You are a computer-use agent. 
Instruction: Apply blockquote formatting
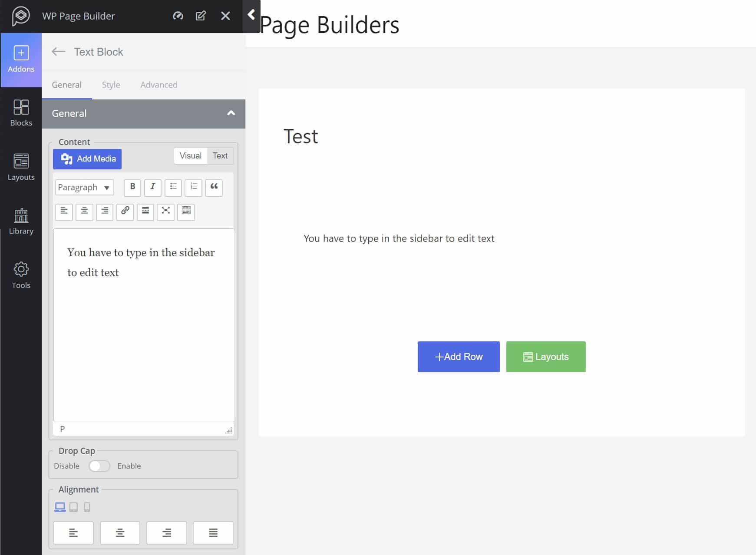point(214,187)
